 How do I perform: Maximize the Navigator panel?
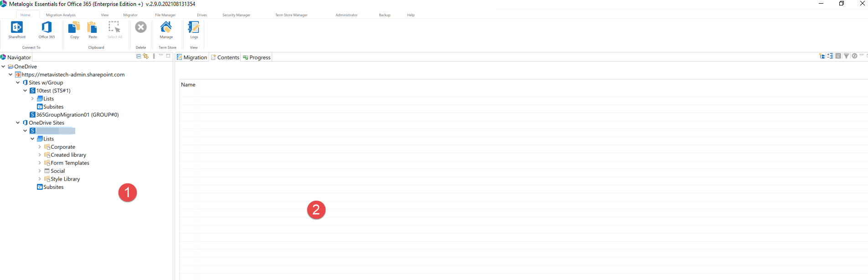168,56
